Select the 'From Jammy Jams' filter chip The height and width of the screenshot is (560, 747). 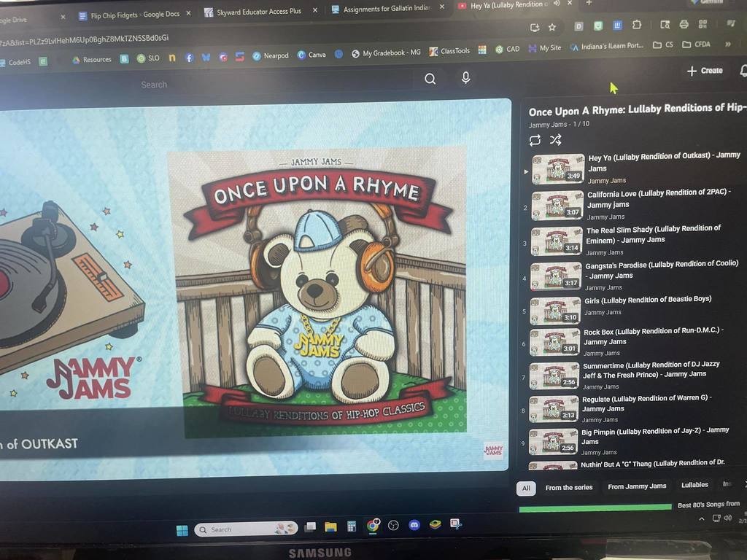click(x=637, y=486)
